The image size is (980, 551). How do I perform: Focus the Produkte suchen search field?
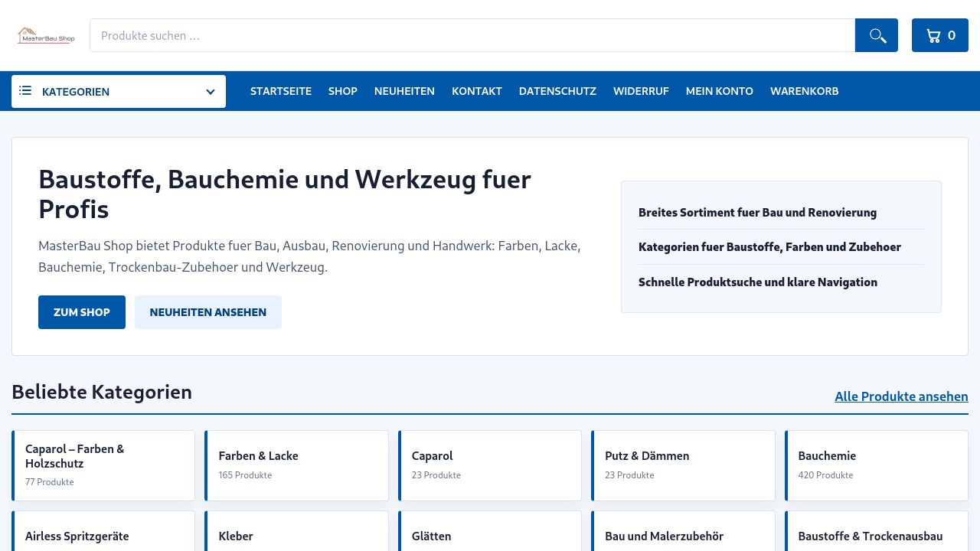tap(472, 35)
